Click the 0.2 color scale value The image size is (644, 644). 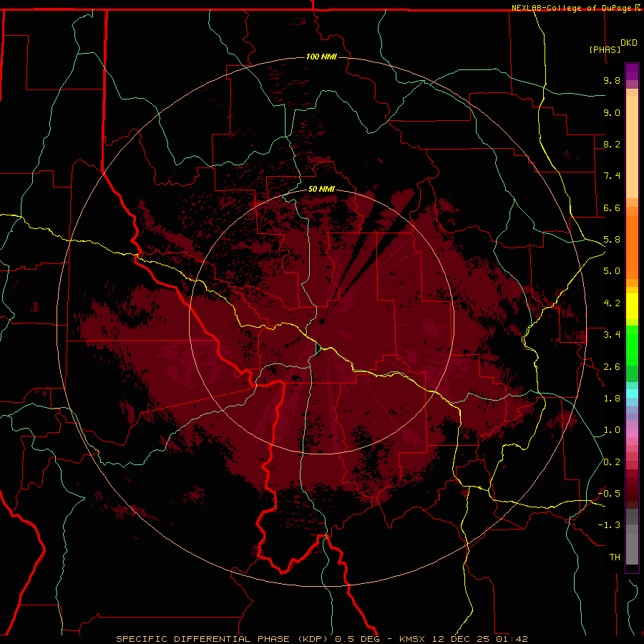612,462
